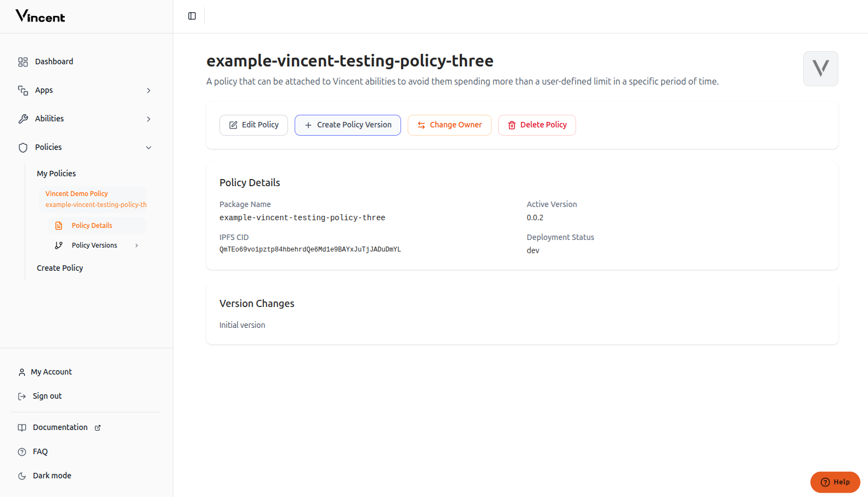The height and width of the screenshot is (497, 868).
Task: Click the Edit Policy button
Action: (x=253, y=125)
